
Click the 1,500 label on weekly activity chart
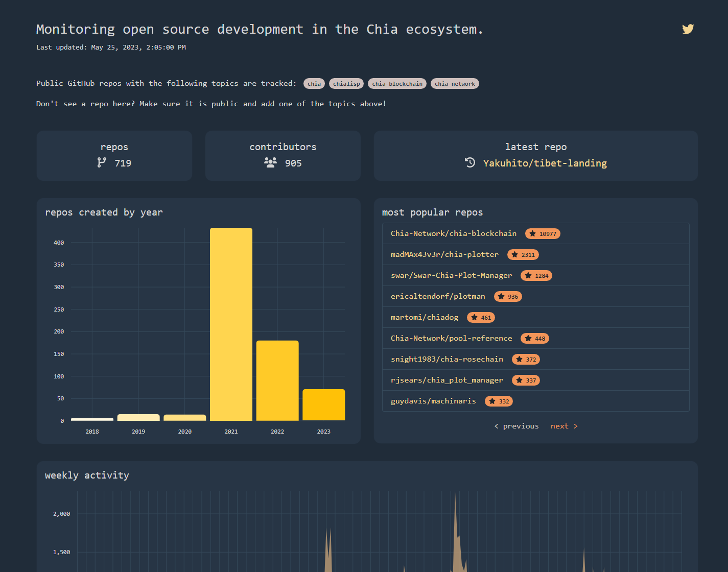[x=61, y=552]
